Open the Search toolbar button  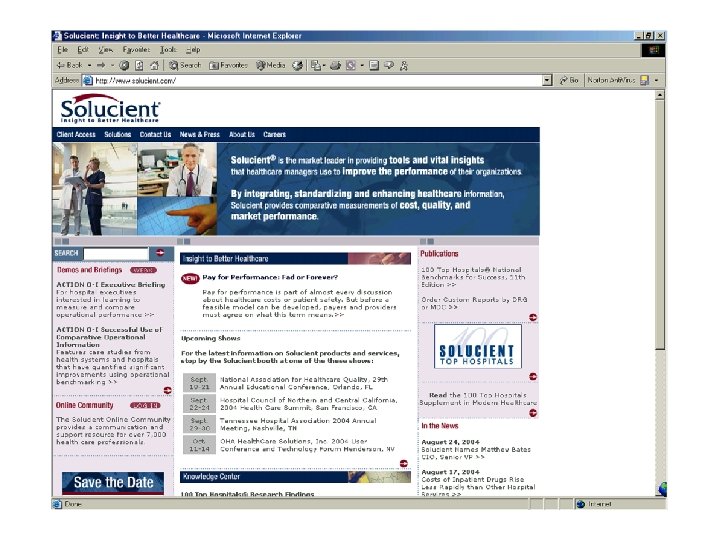[185, 65]
